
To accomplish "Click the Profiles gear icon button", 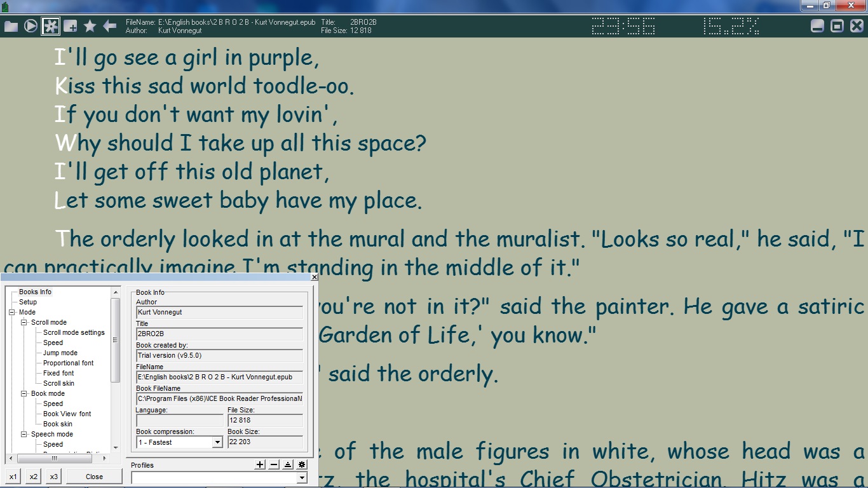I will pos(302,465).
